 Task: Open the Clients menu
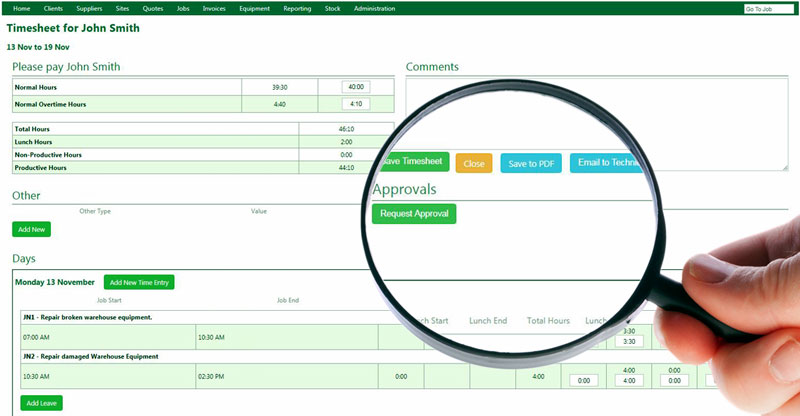point(53,8)
